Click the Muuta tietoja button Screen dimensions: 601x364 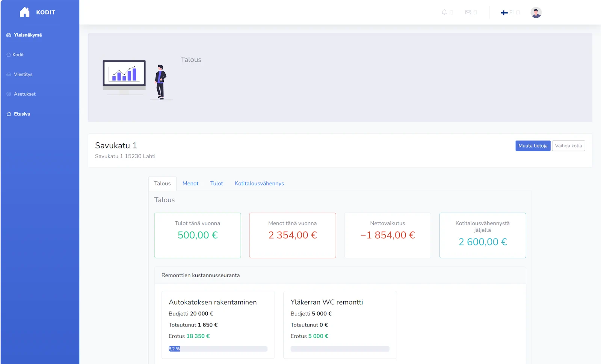[x=533, y=146]
